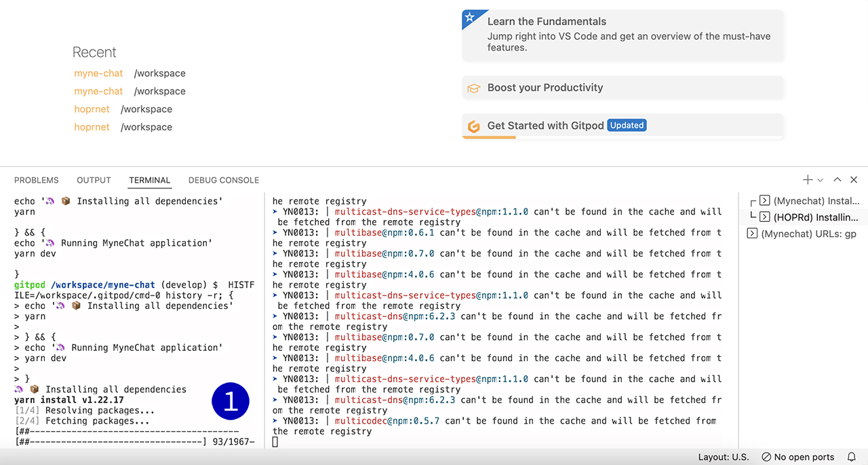
Task: Click the Layout: U.S. status item
Action: [724, 457]
